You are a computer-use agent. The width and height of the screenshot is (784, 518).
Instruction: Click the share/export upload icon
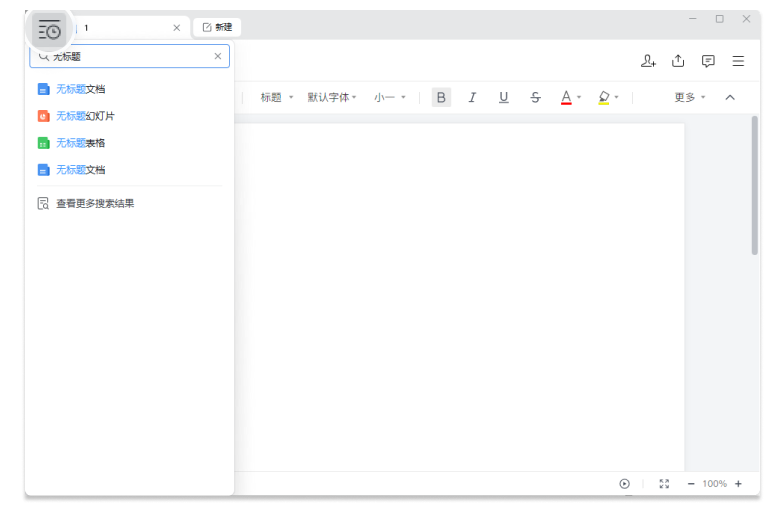678,61
